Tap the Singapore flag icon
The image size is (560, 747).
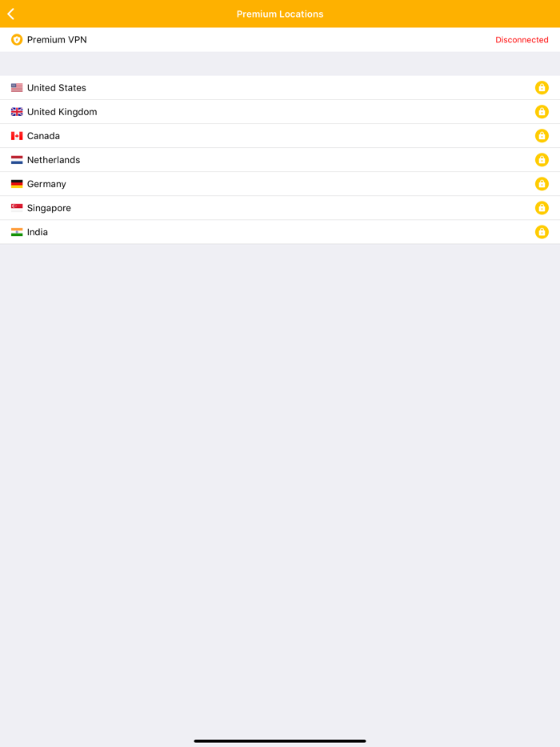pos(16,208)
